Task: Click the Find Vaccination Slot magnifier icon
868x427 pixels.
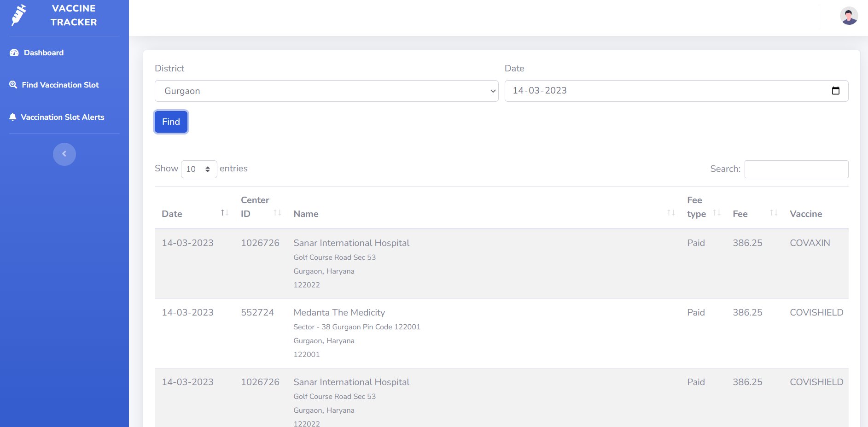Action: [13, 85]
